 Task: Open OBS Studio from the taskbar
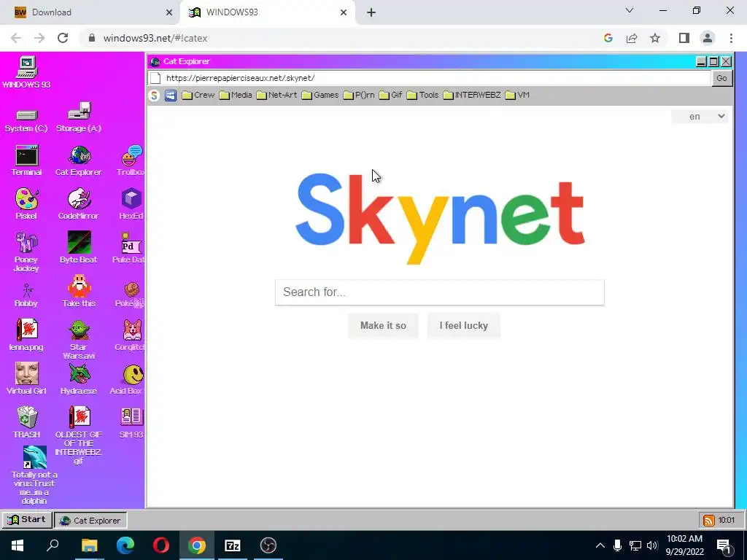(x=268, y=545)
